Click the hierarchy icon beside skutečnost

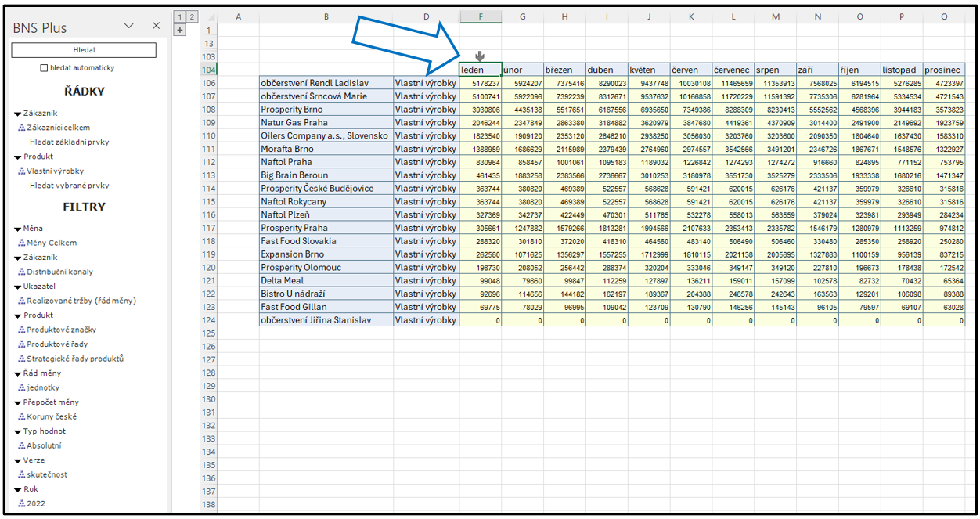pyautogui.click(x=22, y=475)
